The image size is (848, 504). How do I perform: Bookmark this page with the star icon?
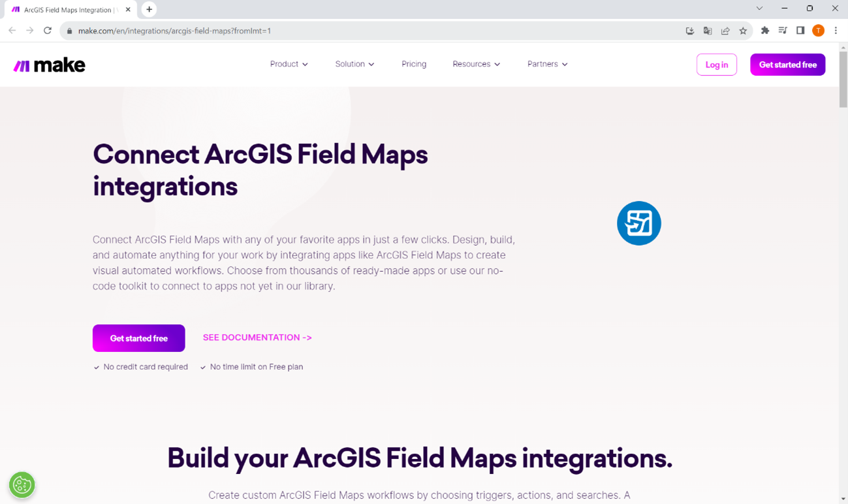click(x=743, y=31)
